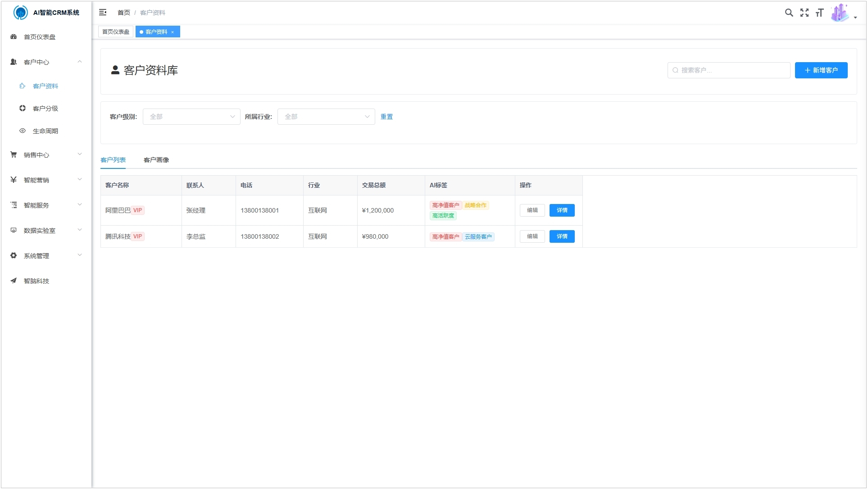Click 重置 filter link
Screen dimensions: 868x490
(386, 117)
